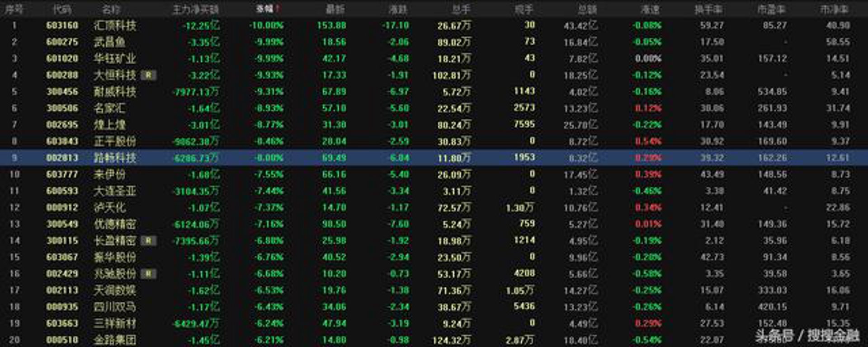Select the 名家汇 stock name

pos(109,108)
